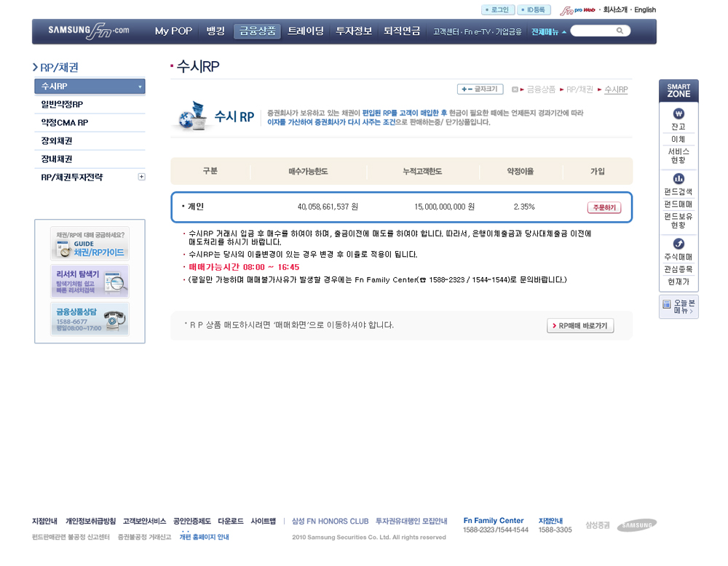Adjust font size with 글자크기 control
Viewport: 728px width, 566px height.
(480, 89)
